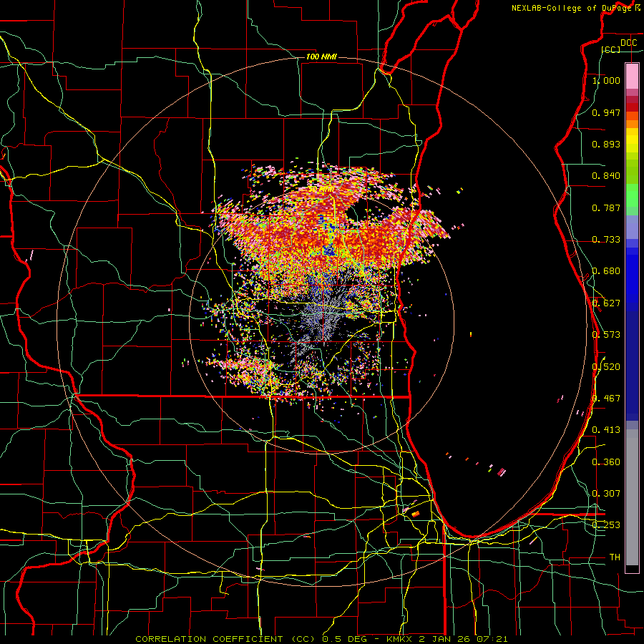Click the 100 NMI range ring label
Screen dimensions: 644x644
(321, 57)
